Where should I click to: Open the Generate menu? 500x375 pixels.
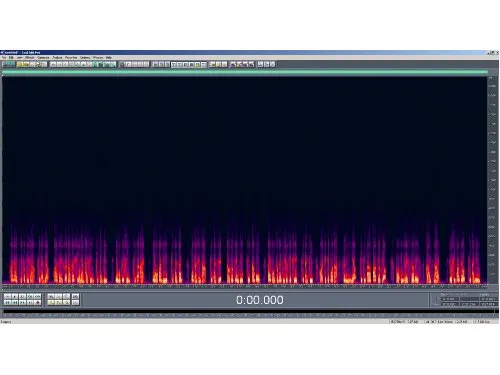coord(43,58)
